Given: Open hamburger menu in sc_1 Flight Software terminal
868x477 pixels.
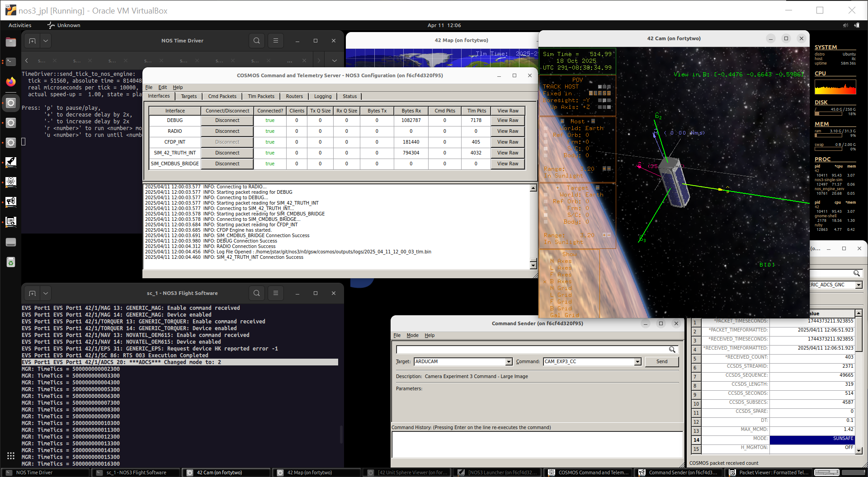Looking at the screenshot, I should [x=276, y=293].
